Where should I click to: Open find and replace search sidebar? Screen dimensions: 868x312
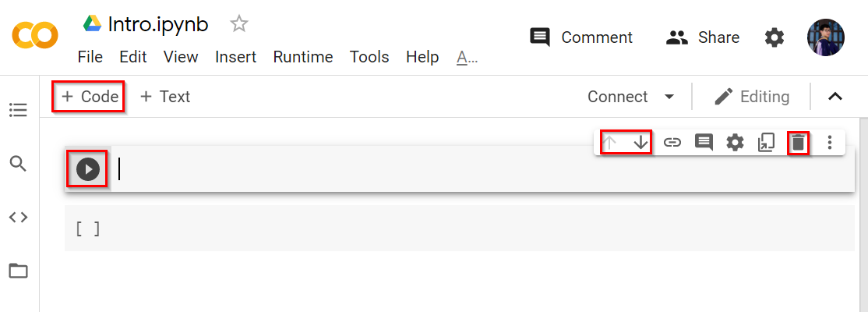tap(18, 164)
